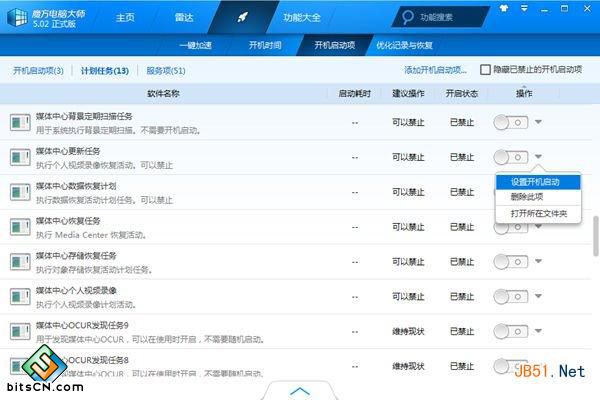Open the skin shirt icon
600x400 pixels.
[x=504, y=8]
